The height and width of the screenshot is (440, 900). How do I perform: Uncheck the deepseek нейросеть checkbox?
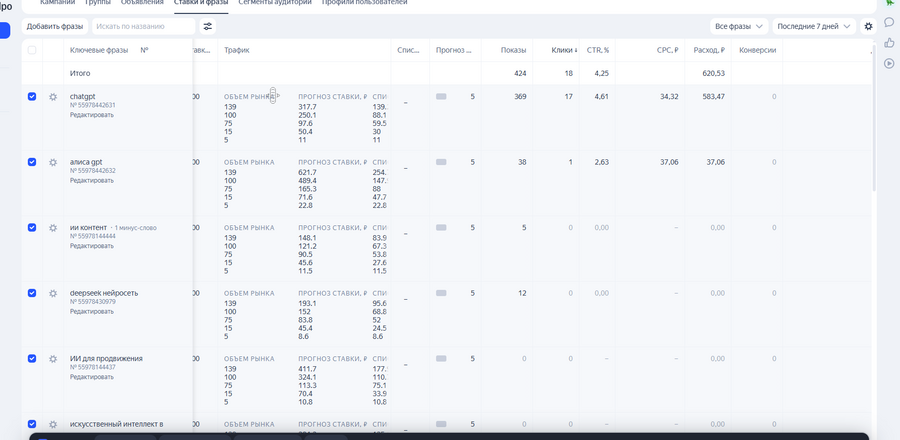[x=32, y=293]
